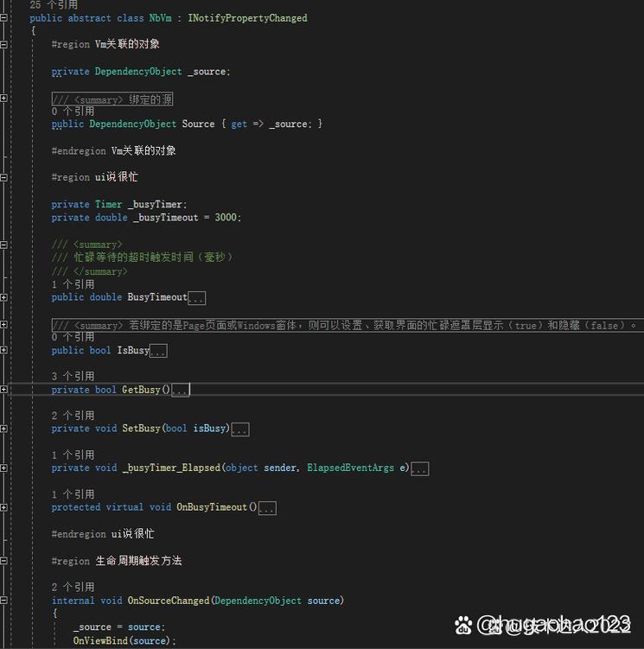
Task: Click 'get' keyword in Source property
Action: click(239, 124)
